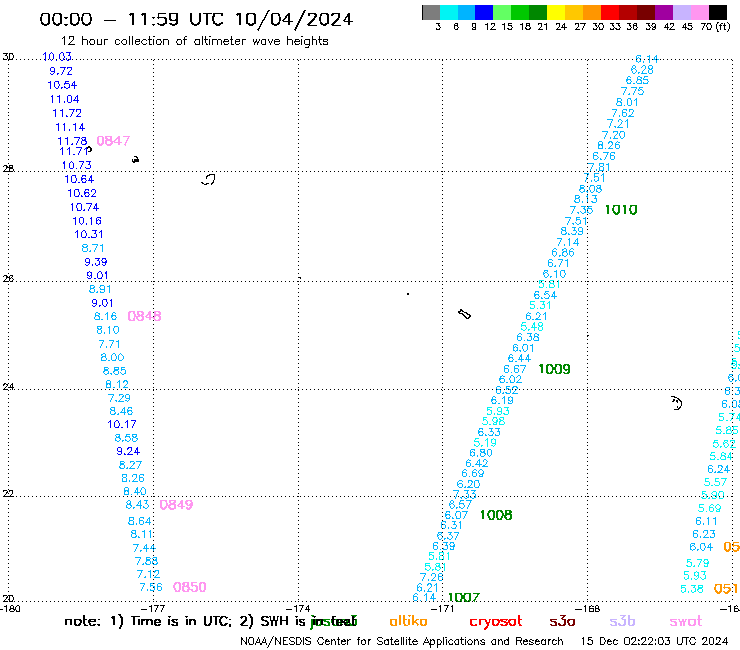
Task: Select the green track label 1009
Action: 554,369
